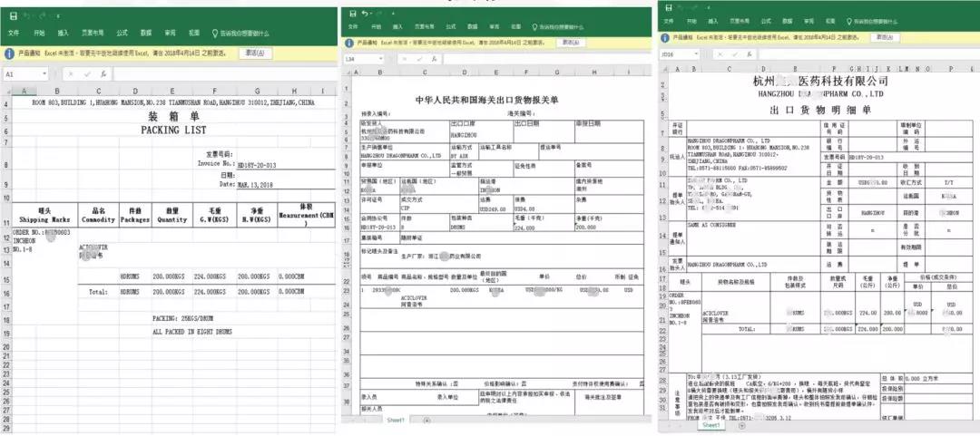
Task: Open 公式 tab in customs declaration window
Action: pyautogui.click(x=451, y=26)
